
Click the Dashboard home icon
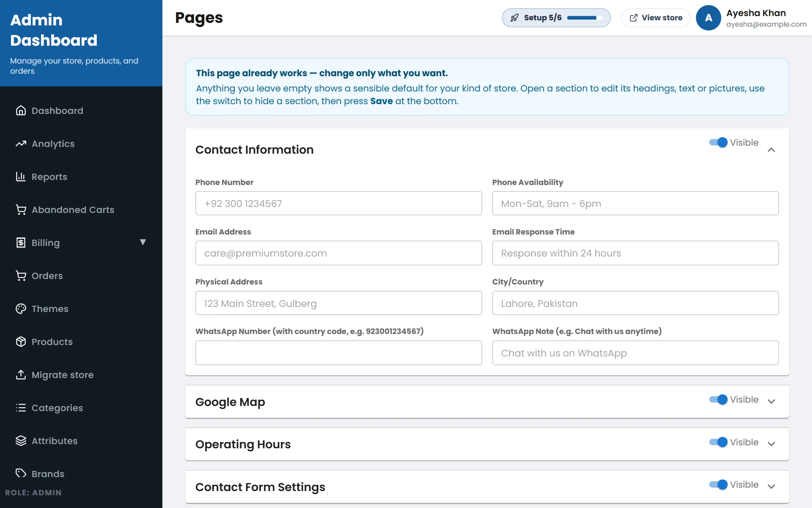pyautogui.click(x=21, y=110)
